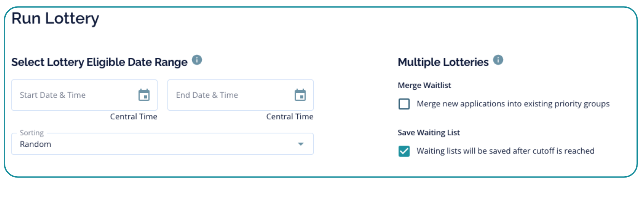
Task: Expand Sorting dropdown using its arrow
Action: pyautogui.click(x=300, y=144)
